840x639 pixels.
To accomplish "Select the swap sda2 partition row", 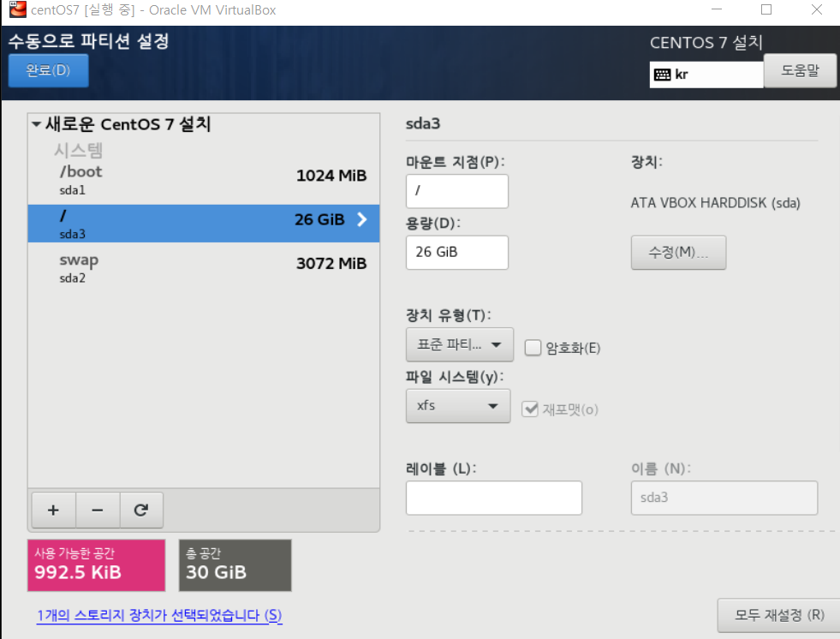I will tap(204, 267).
